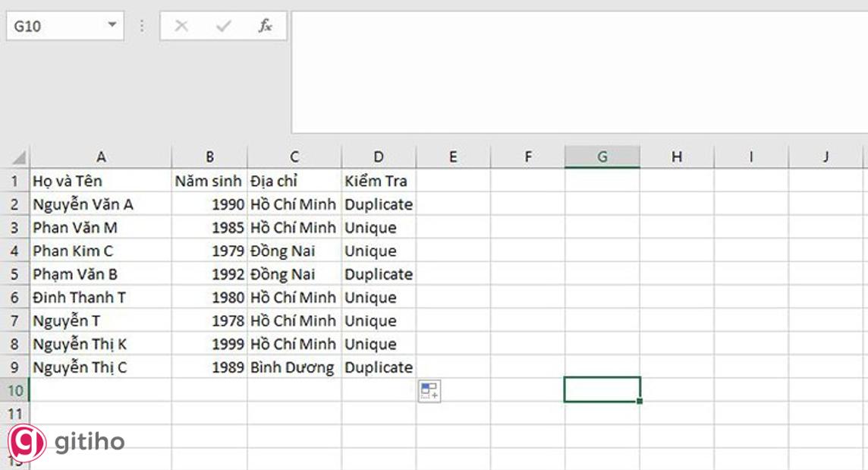Click the Name Box showing G10
The width and height of the screenshot is (868, 470).
53,26
